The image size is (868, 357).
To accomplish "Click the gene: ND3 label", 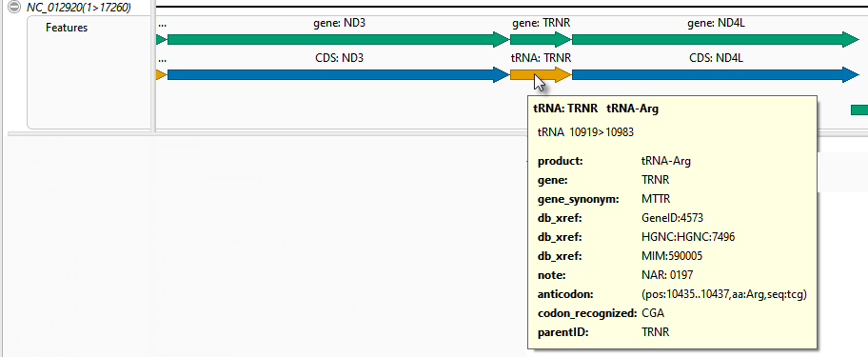I will [x=339, y=23].
